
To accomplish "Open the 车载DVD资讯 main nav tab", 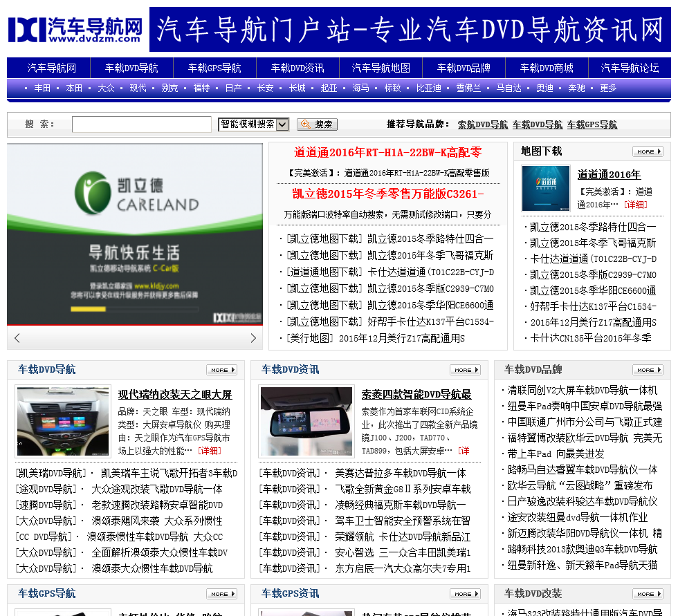I will (297, 68).
